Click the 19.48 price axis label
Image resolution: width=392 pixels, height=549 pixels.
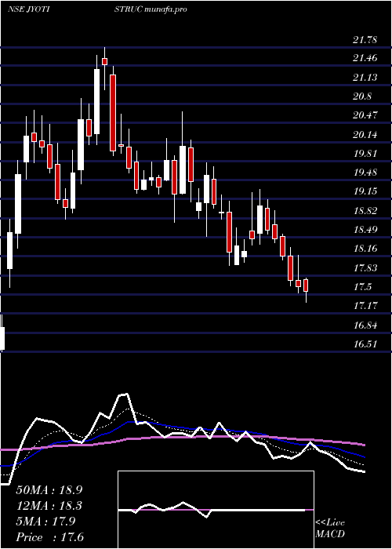point(365,173)
